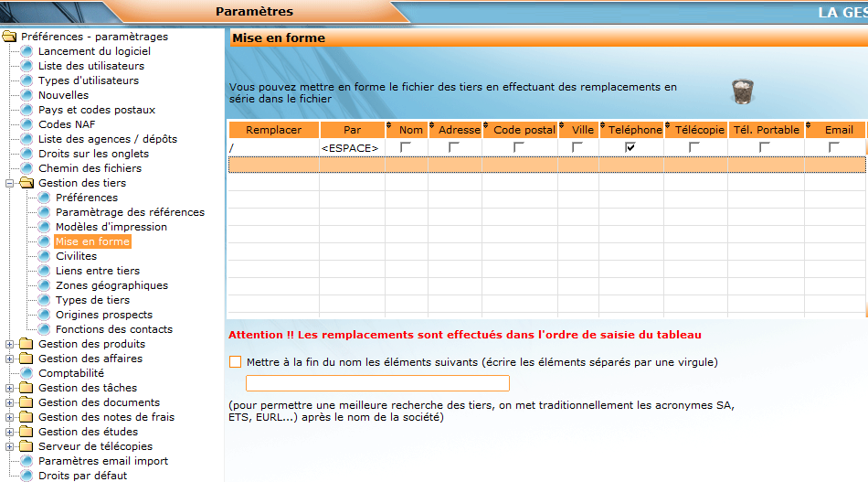The height and width of the screenshot is (482, 868).
Task: Click the <ESPACE> cell in Par column
Action: 352,148
